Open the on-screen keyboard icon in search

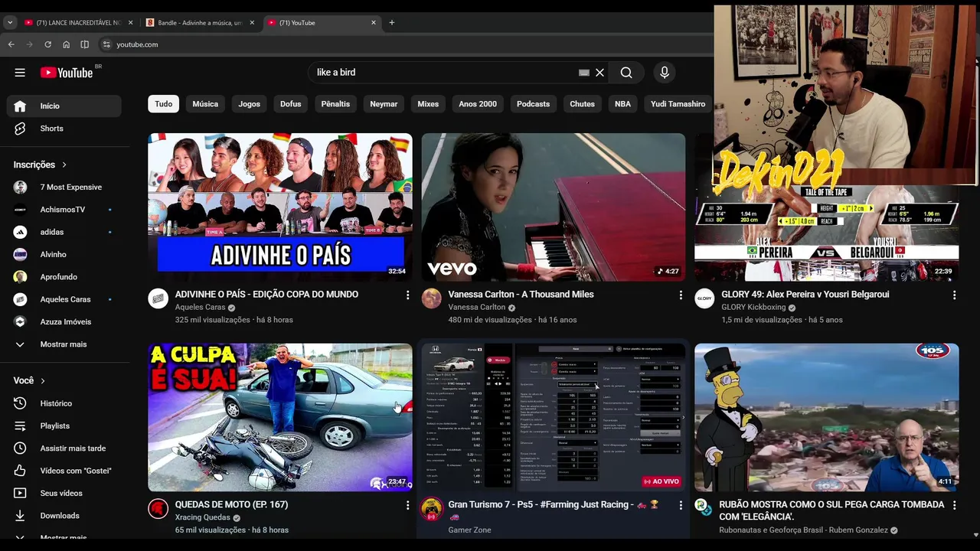584,73
